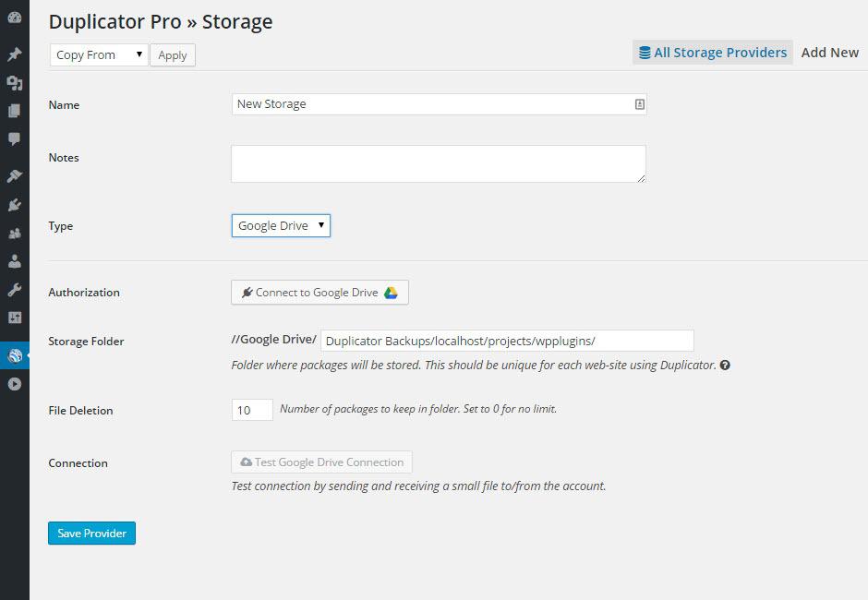Collapse the sidebar menu with the arrow icon

pyautogui.click(x=14, y=384)
